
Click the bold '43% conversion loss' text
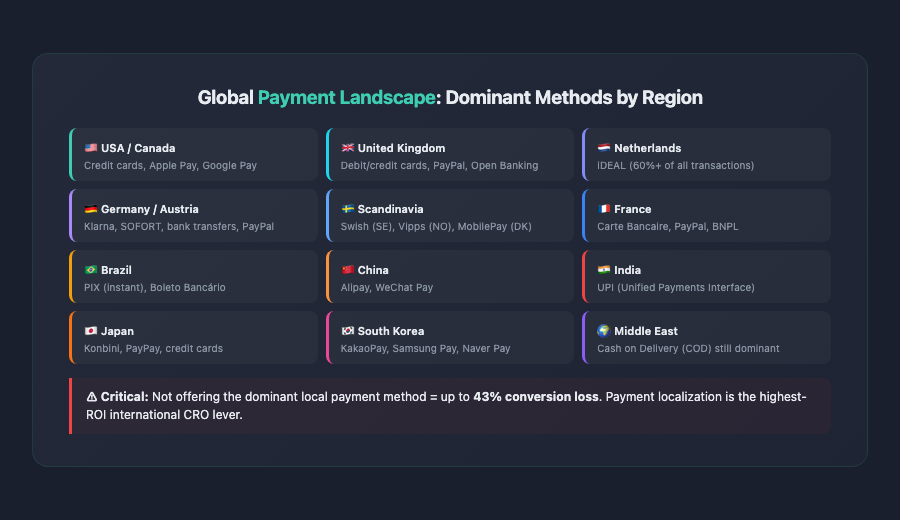click(x=536, y=397)
